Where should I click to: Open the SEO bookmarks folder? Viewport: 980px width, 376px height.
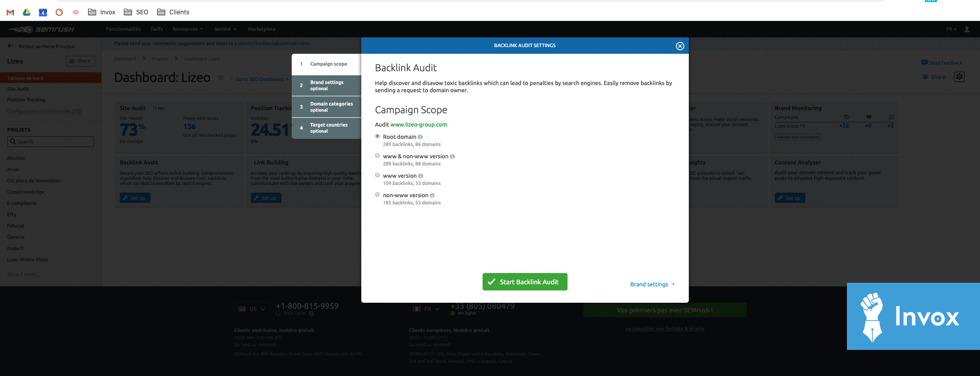pos(136,12)
